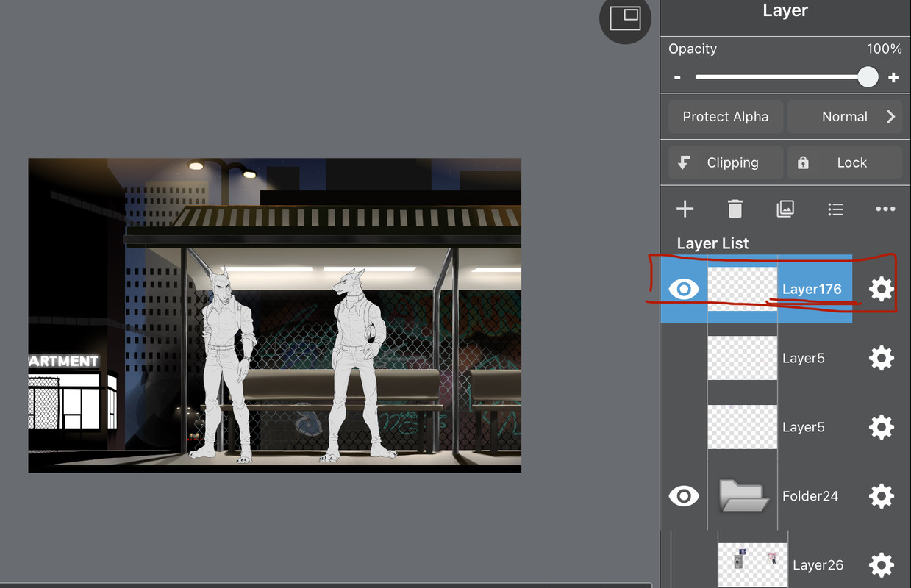
Task: Toggle Clipping on the selected layer
Action: (725, 162)
